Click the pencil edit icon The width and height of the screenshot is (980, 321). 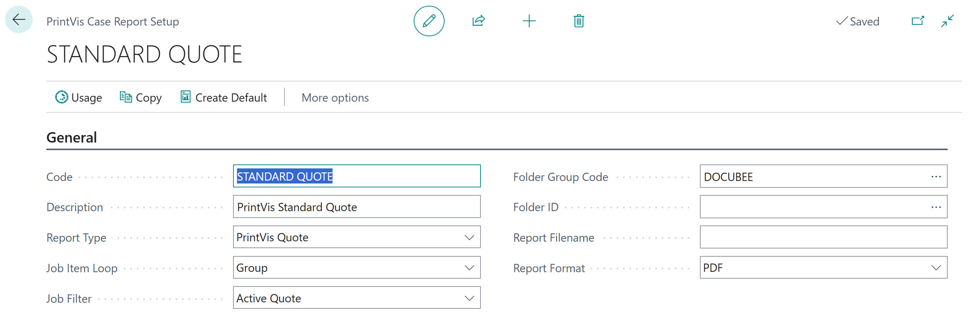coord(429,21)
